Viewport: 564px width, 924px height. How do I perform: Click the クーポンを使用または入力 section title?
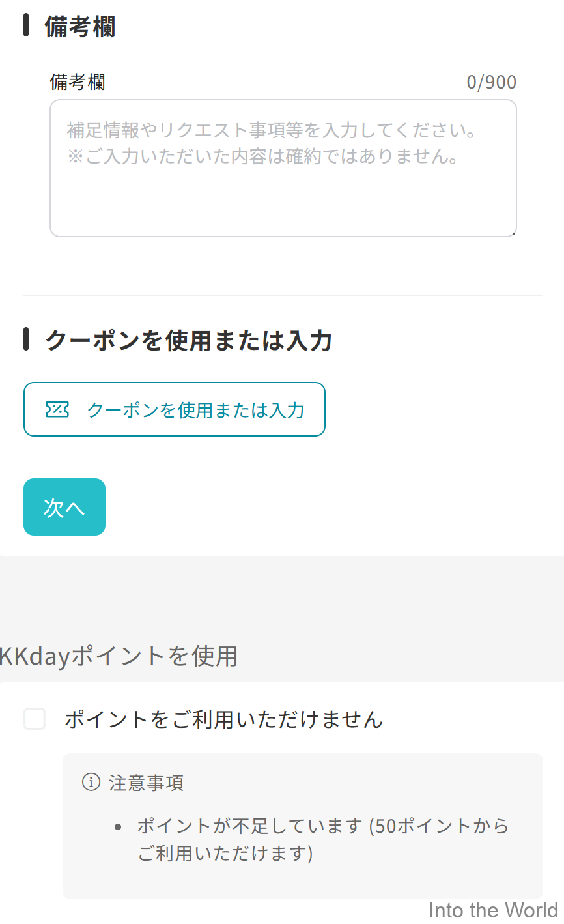(188, 339)
